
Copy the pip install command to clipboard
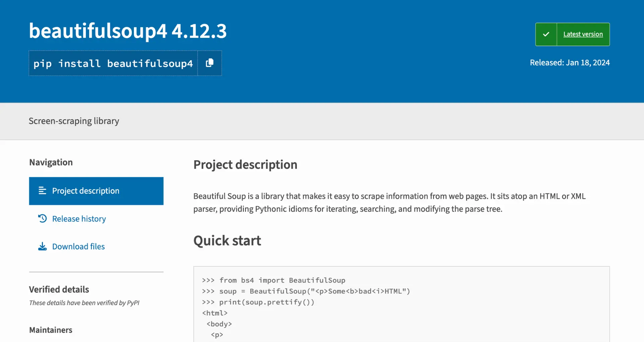click(210, 63)
